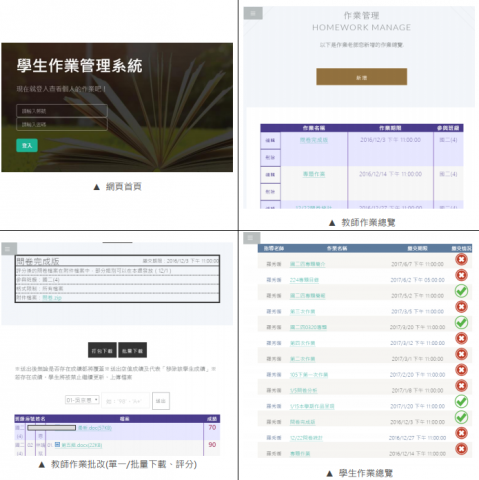Open 專題作業 link in student list
This screenshot has height=480, width=479.
(x=300, y=454)
